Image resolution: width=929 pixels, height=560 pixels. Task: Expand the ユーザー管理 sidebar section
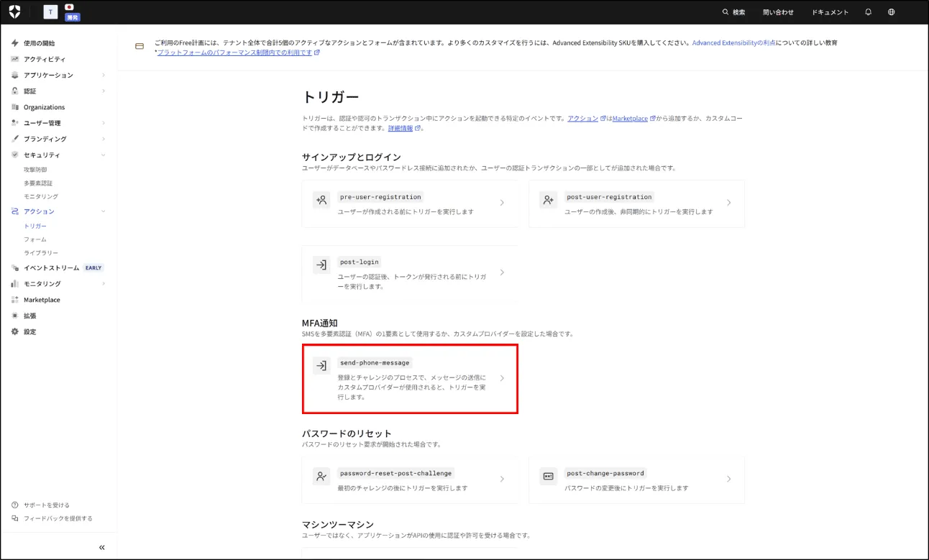tap(103, 123)
